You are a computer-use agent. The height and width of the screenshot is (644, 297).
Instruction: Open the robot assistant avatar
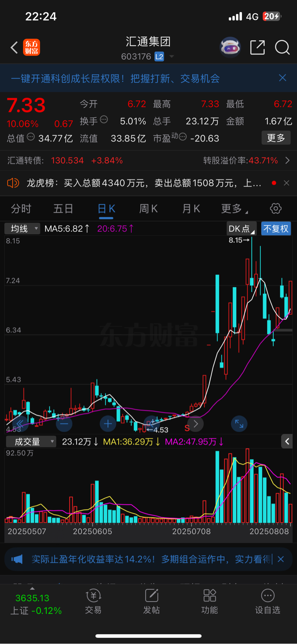point(230,48)
